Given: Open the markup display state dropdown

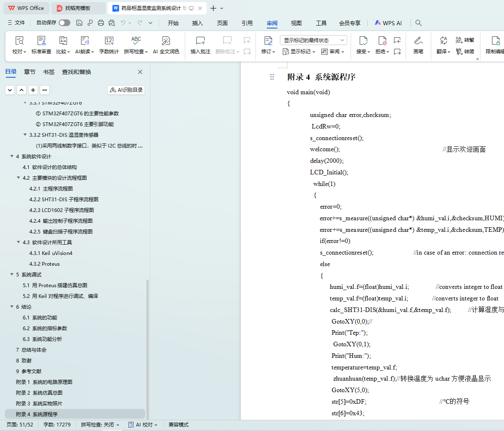Looking at the screenshot, I should [x=313, y=40].
